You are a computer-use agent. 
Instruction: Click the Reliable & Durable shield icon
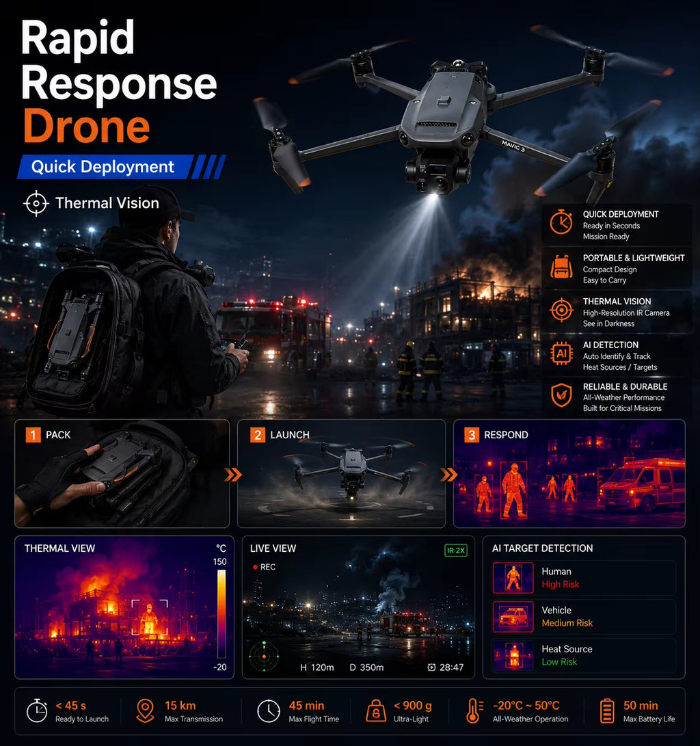pos(561,395)
